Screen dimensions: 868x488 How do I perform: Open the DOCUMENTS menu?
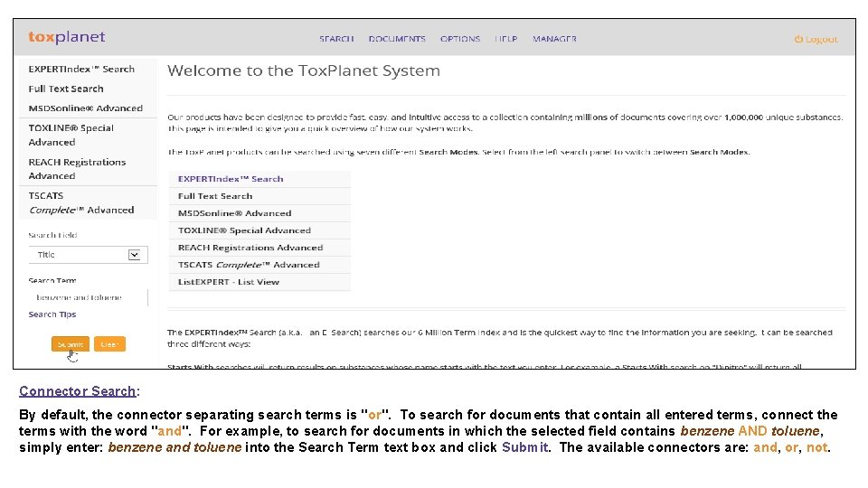(x=397, y=39)
